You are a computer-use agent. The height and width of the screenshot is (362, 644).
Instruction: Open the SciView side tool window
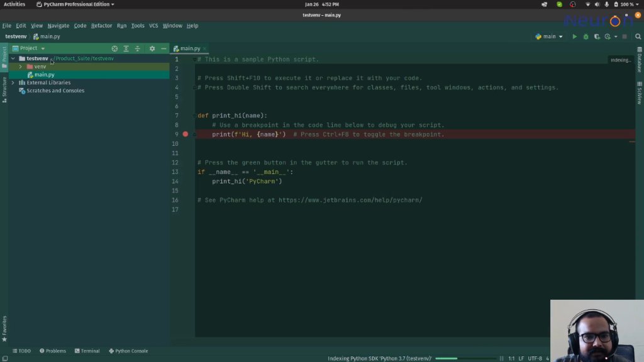click(640, 93)
